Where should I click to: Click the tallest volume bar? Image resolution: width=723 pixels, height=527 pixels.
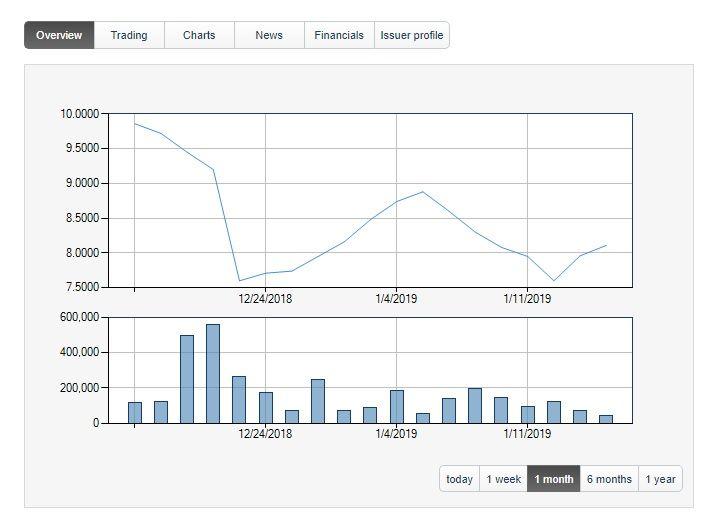pyautogui.click(x=213, y=374)
